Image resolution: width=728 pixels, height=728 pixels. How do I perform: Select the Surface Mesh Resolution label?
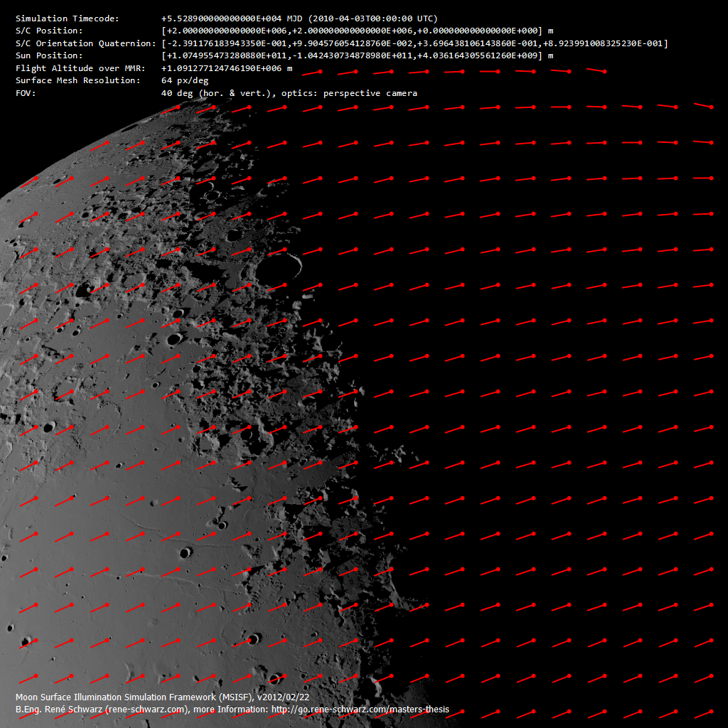pyautogui.click(x=77, y=80)
